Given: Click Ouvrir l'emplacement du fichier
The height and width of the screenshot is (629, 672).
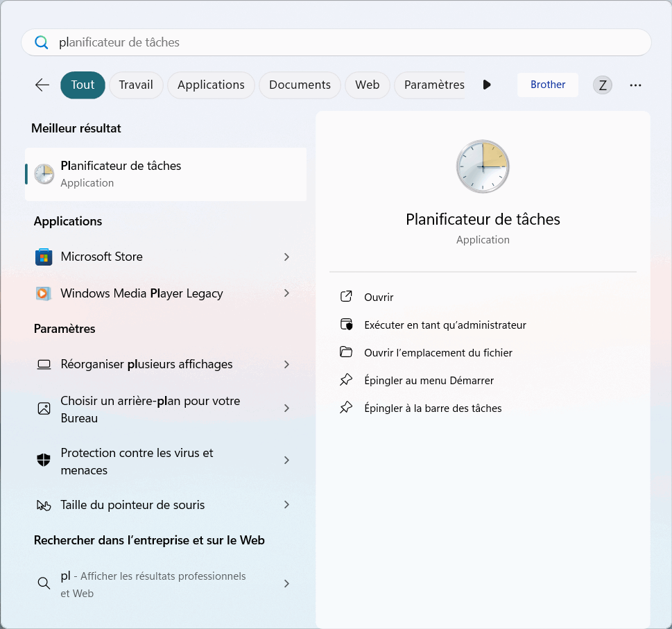Looking at the screenshot, I should click(438, 352).
